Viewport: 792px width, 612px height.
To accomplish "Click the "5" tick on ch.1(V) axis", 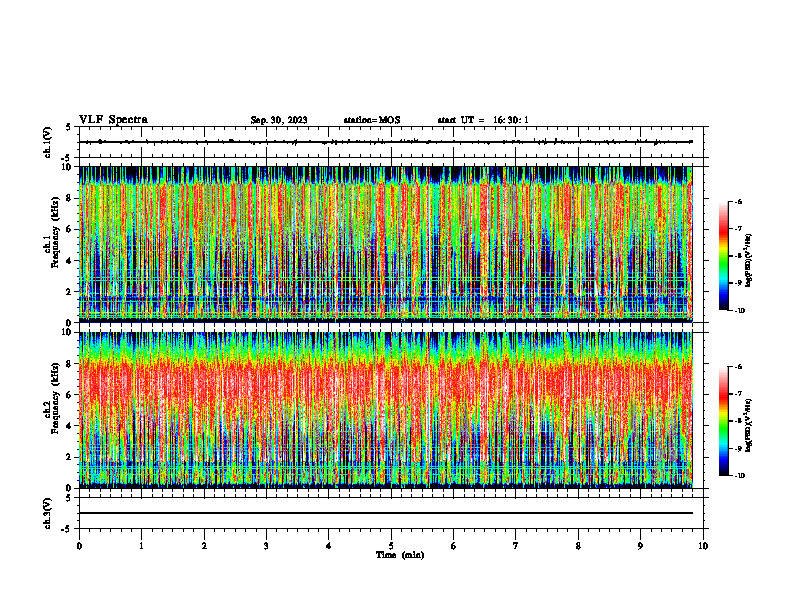I will coord(68,127).
